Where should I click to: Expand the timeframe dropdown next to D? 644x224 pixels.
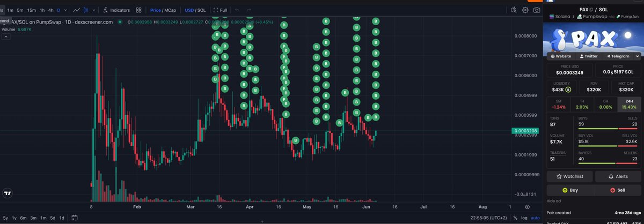(65, 10)
